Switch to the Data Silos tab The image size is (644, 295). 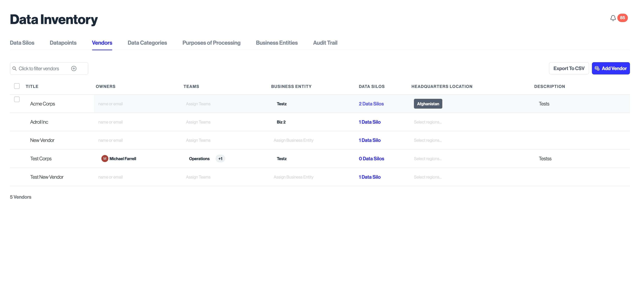(22, 43)
